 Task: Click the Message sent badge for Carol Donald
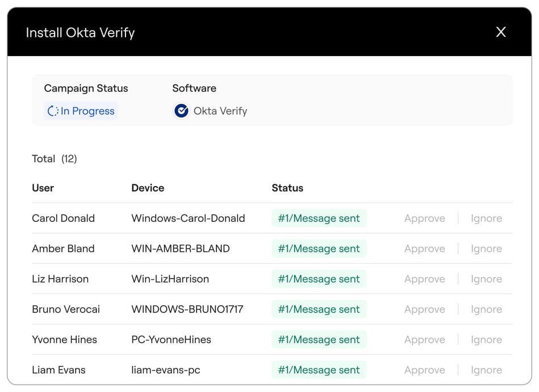pyautogui.click(x=319, y=218)
